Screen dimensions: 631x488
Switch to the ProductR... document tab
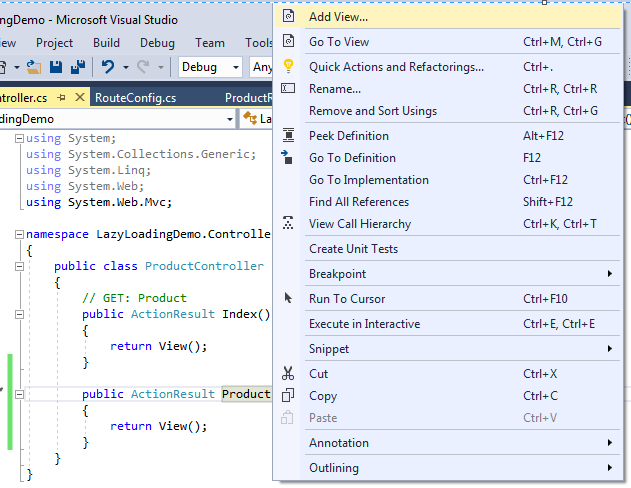click(248, 98)
